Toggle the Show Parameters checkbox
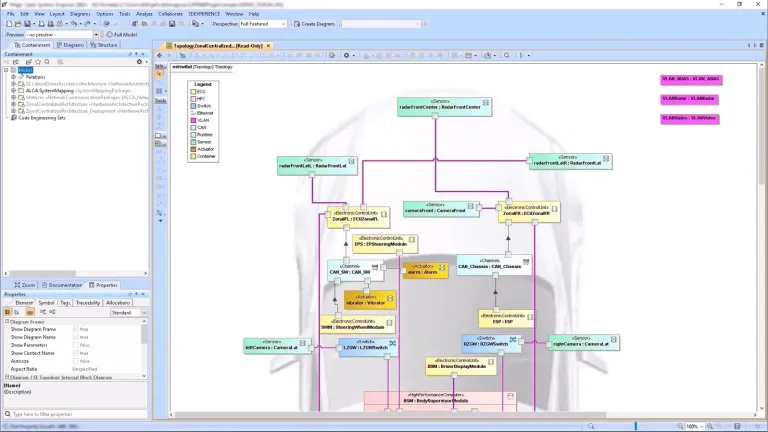 pos(75,345)
